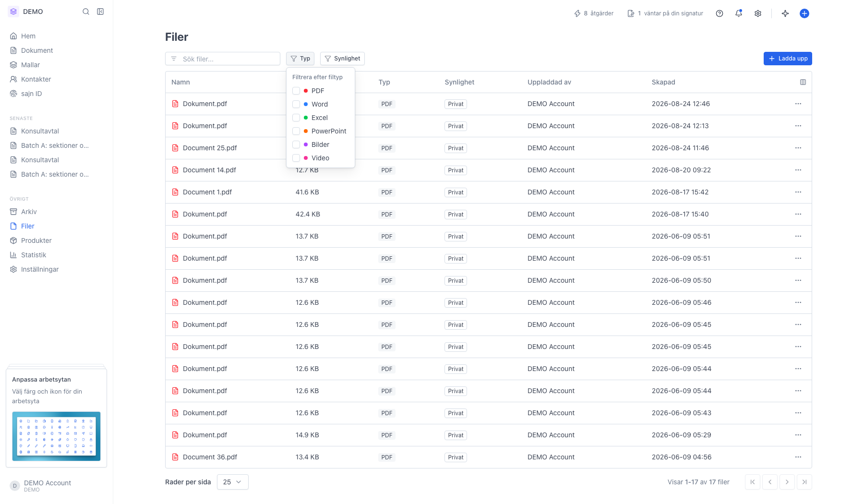Open notifications bell icon
The width and height of the screenshot is (864, 504).
click(x=739, y=13)
